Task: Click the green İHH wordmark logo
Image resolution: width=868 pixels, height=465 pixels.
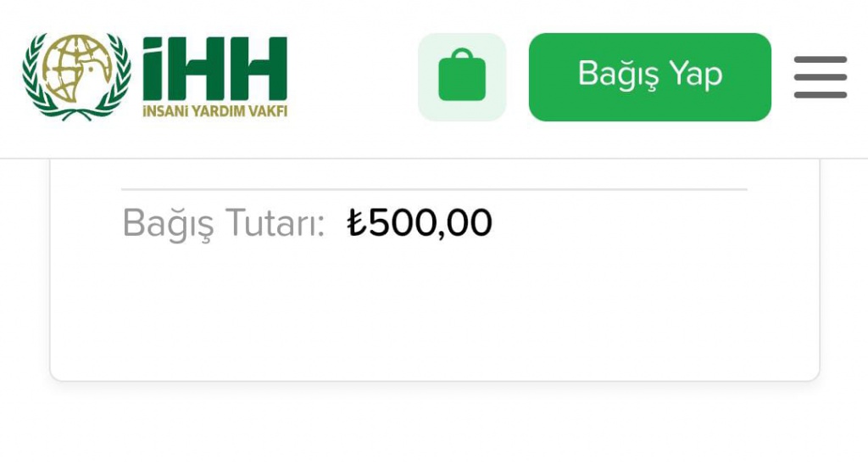Action: coord(214,69)
